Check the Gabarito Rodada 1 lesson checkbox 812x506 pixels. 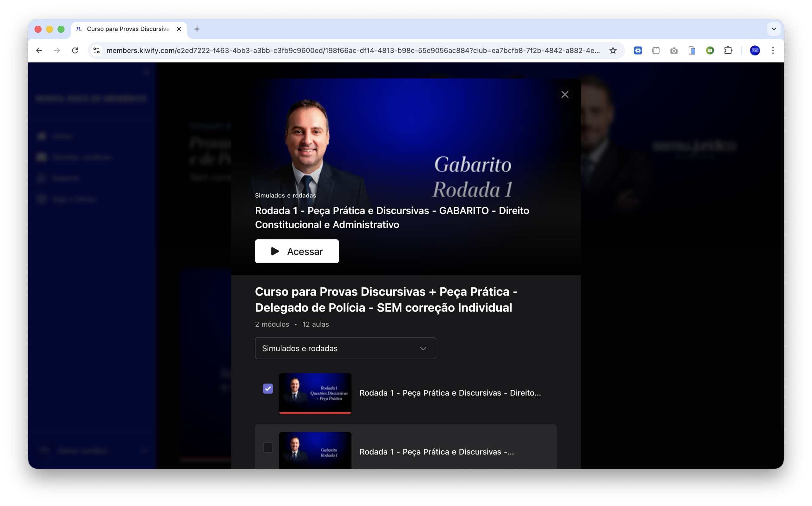(268, 447)
